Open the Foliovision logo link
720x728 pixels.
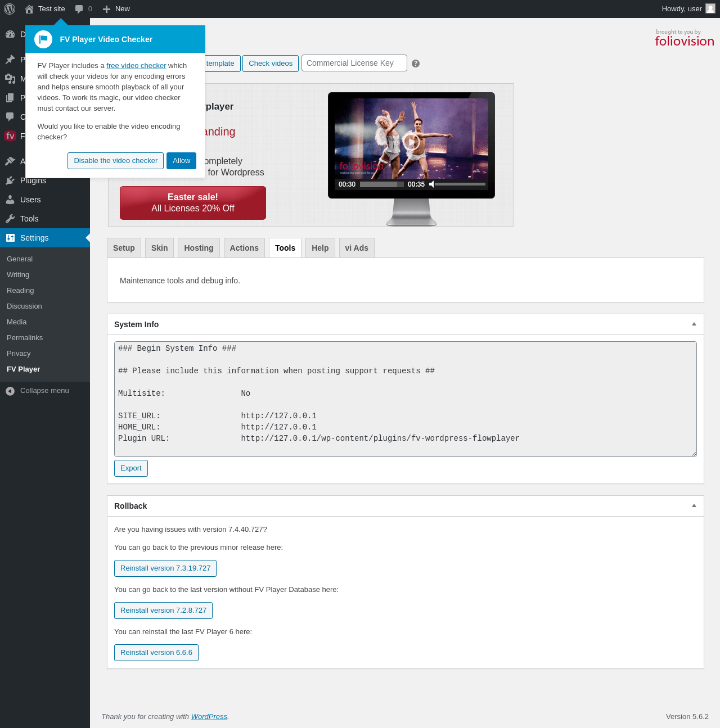point(685,38)
